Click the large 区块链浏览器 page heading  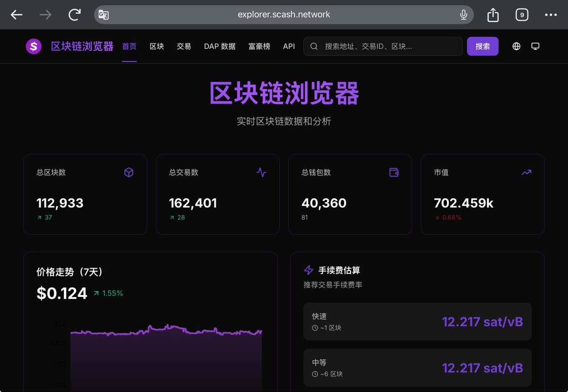tap(284, 93)
